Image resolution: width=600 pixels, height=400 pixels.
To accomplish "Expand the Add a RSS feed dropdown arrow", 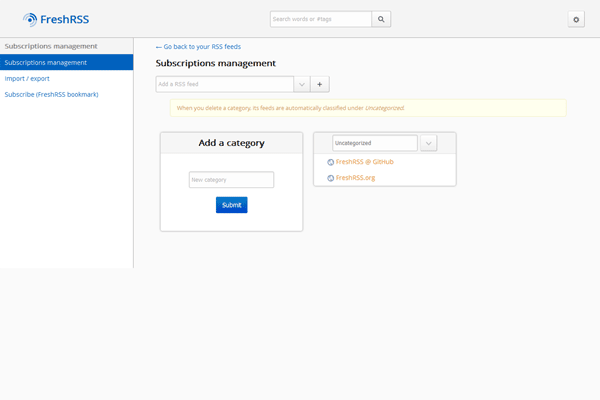I will [301, 84].
